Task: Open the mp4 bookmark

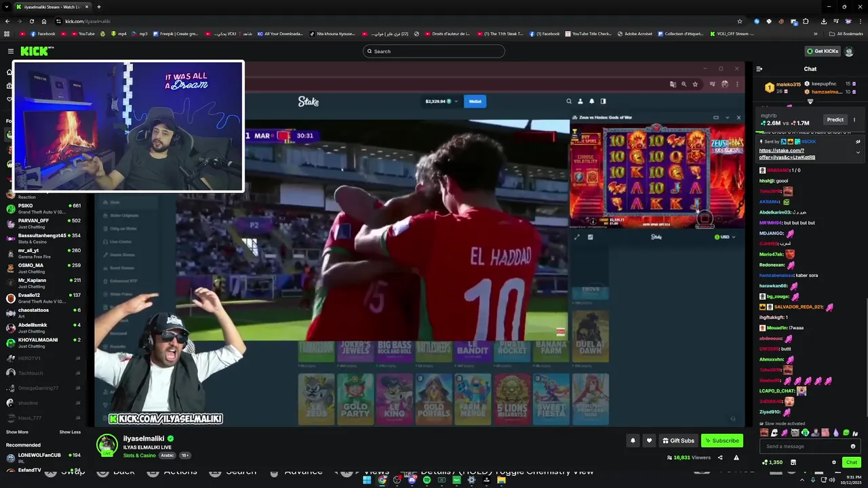Action: [119, 34]
